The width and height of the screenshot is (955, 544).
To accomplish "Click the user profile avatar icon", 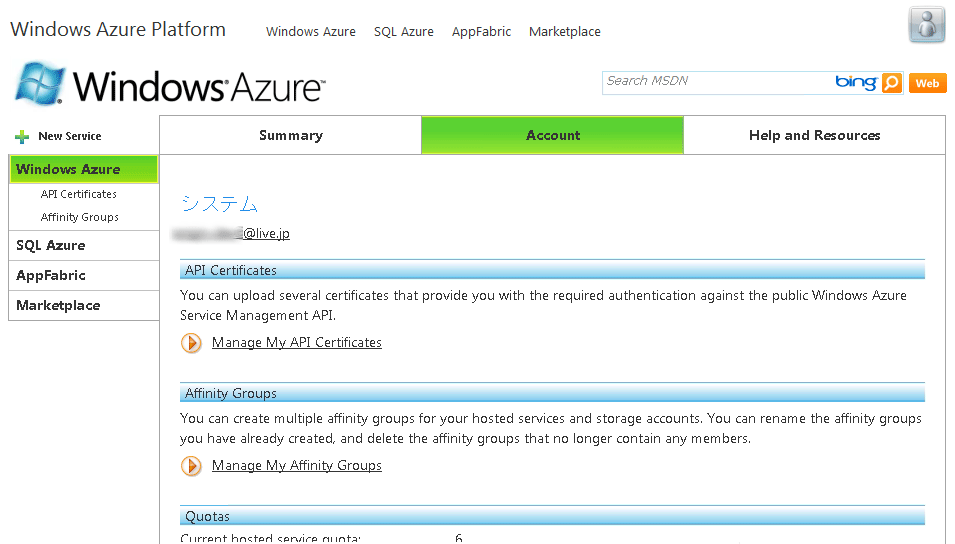I will [926, 25].
